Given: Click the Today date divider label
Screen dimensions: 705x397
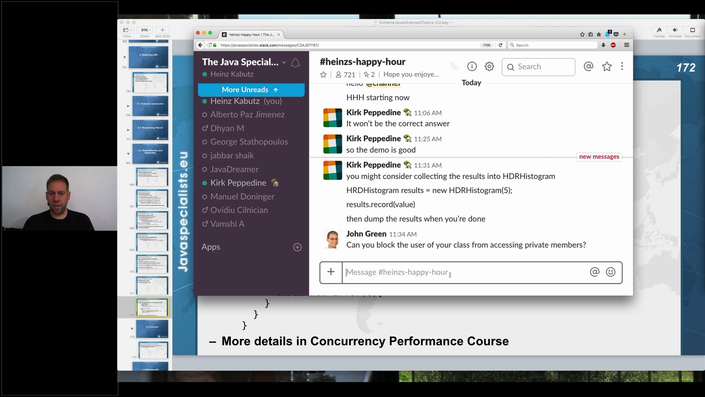Looking at the screenshot, I should coord(471,83).
